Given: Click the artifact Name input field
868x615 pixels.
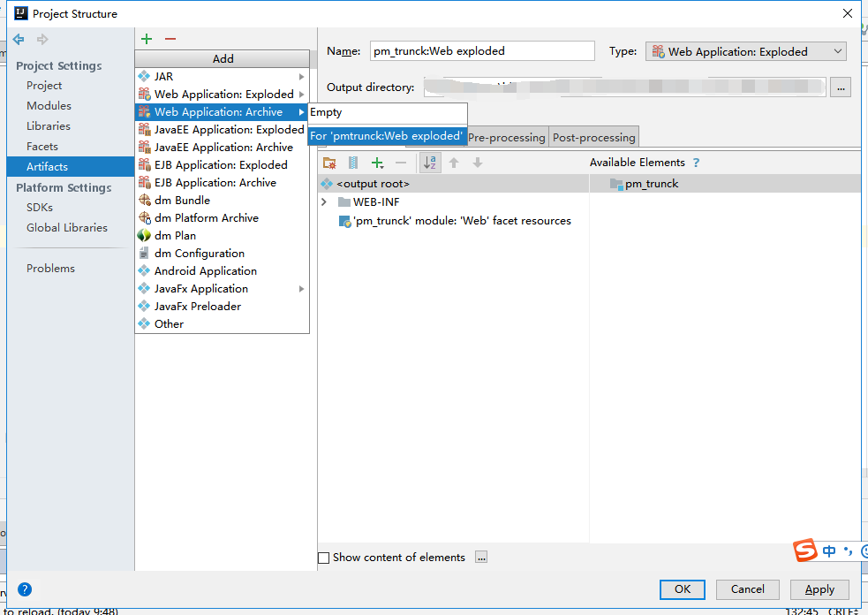Looking at the screenshot, I should tap(482, 51).
